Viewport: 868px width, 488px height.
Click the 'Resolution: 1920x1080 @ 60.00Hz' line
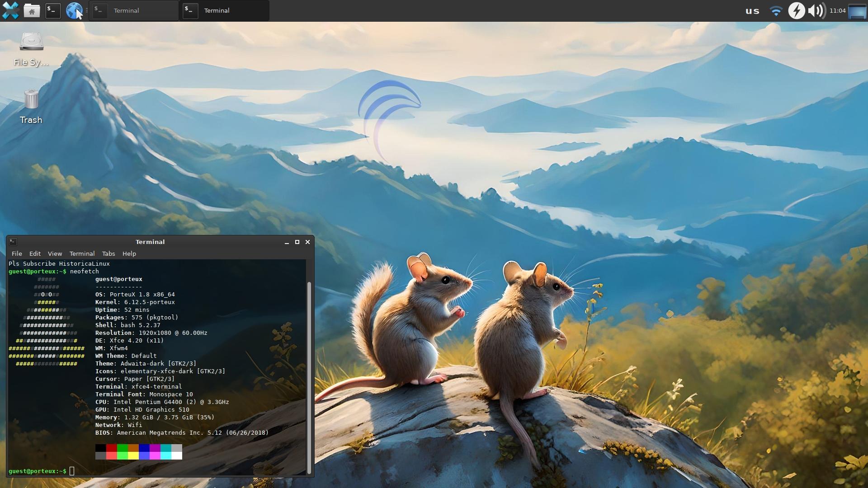pos(151,333)
